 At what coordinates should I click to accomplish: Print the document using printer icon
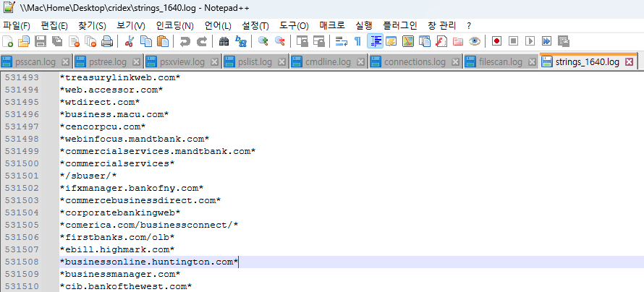click(x=107, y=41)
